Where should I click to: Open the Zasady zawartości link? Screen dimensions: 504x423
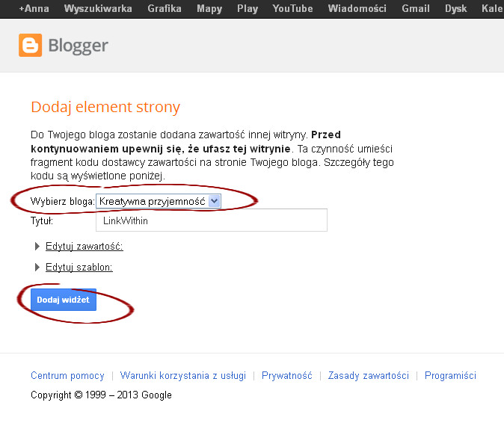(369, 375)
